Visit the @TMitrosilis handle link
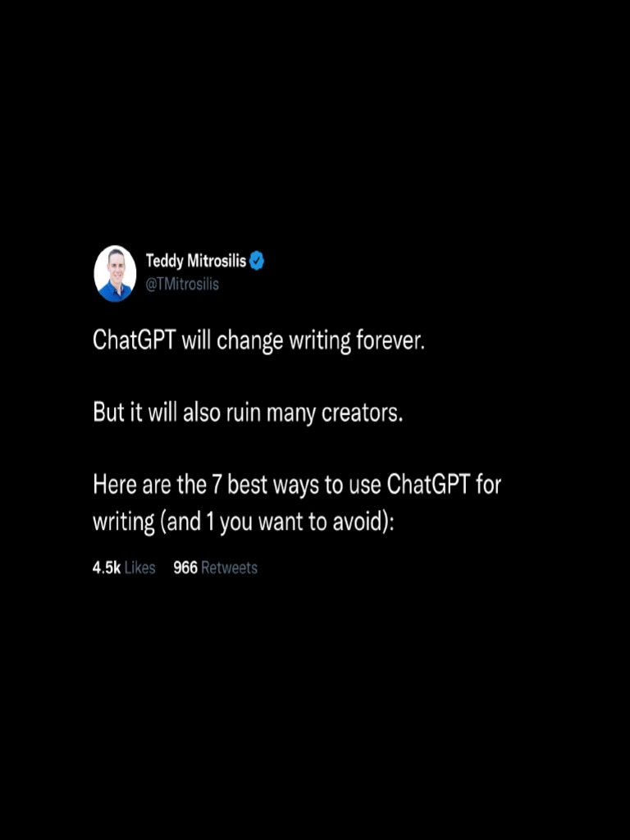This screenshot has height=840, width=630. click(183, 285)
